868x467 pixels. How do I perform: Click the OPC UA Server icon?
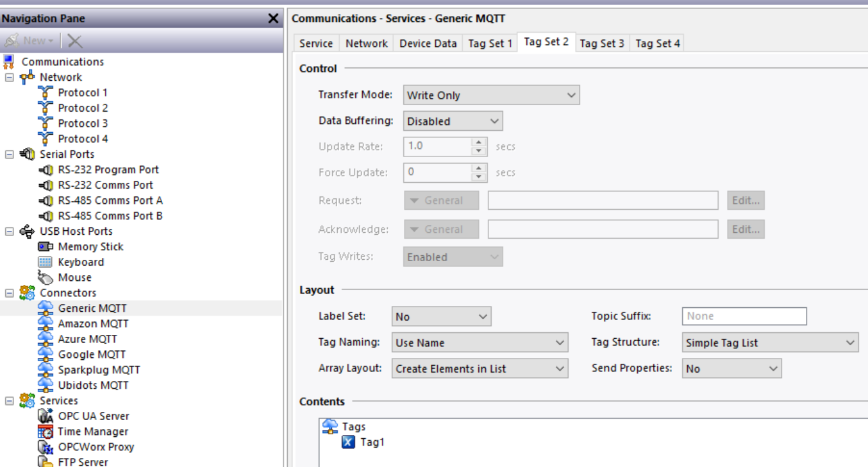46,416
